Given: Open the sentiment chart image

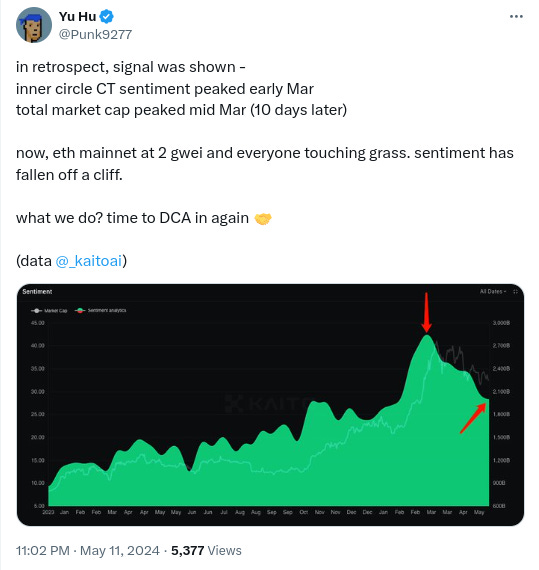Looking at the screenshot, I should coord(270,405).
